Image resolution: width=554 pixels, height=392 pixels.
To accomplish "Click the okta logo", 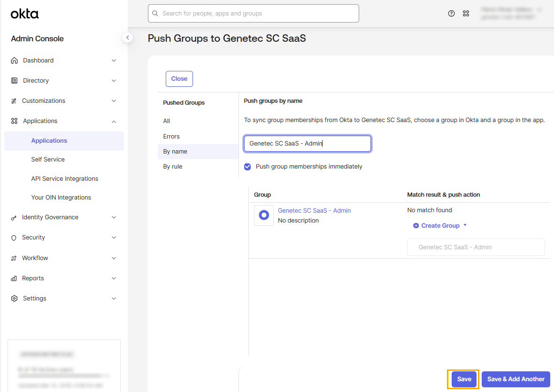I will (x=24, y=14).
